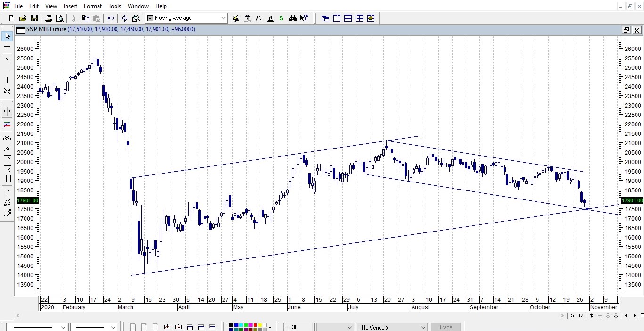Click the crosshair target toolbar icon

point(124,18)
